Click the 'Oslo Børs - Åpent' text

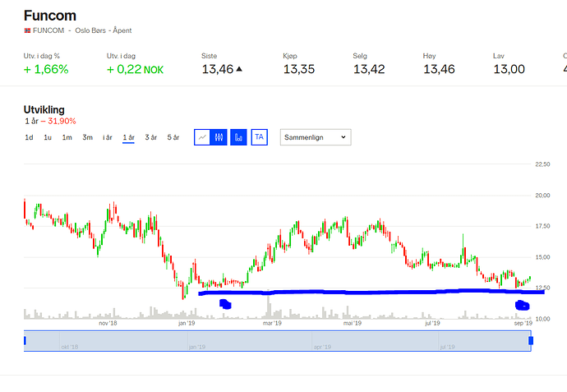(x=104, y=30)
